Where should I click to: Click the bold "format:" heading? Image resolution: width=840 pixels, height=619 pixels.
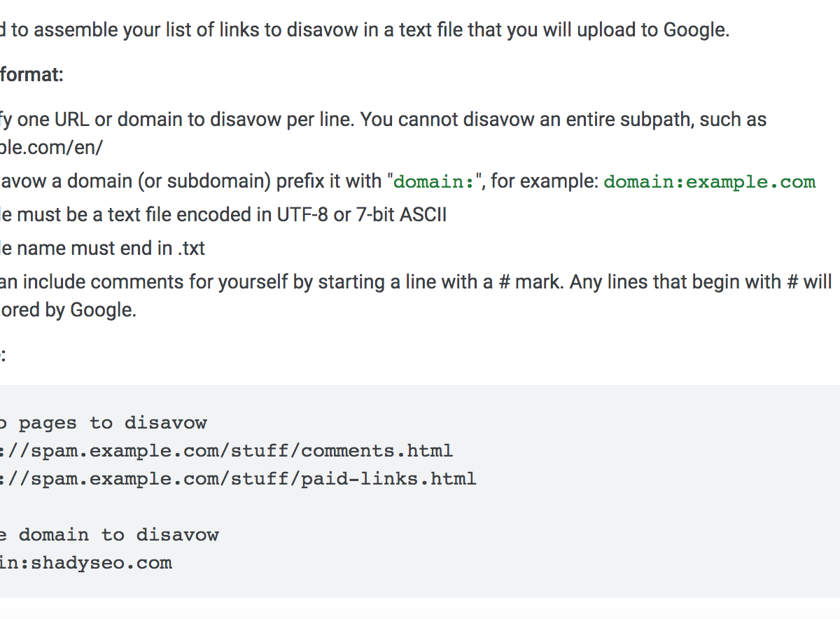pyautogui.click(x=31, y=74)
